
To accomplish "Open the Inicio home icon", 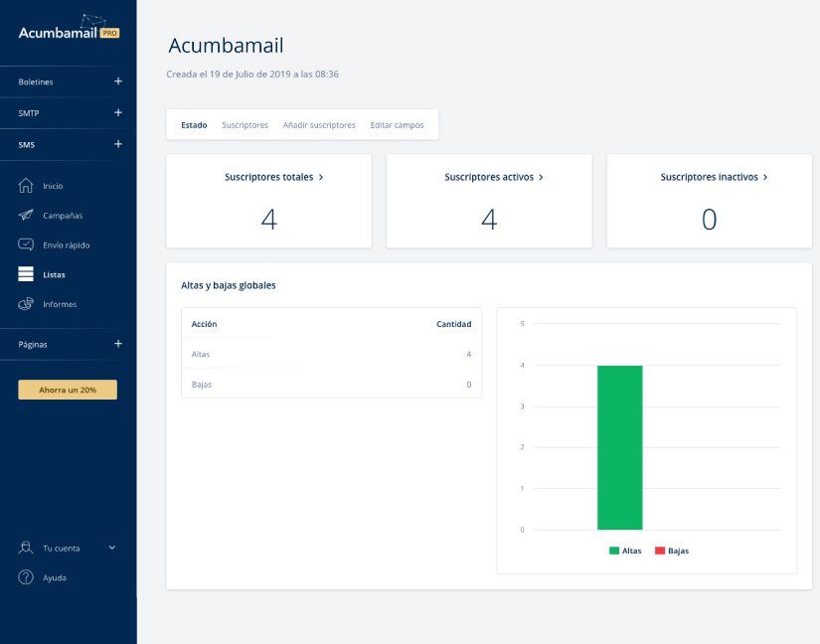I will 26,186.
